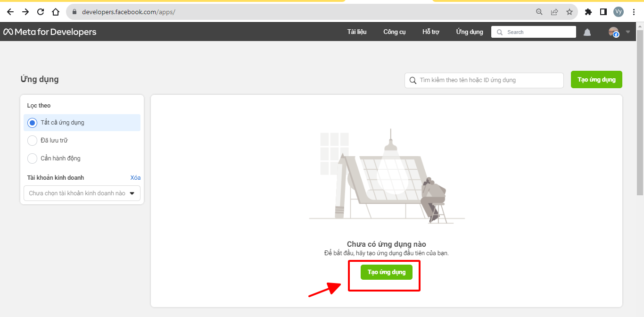The width and height of the screenshot is (644, 317).
Task: Click the user profile avatar
Action: click(613, 32)
